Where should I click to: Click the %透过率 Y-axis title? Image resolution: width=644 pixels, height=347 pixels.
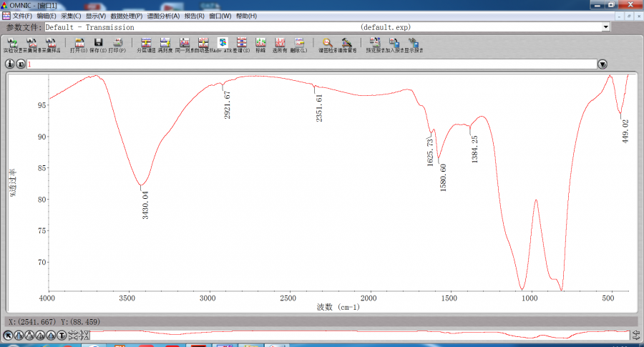tap(13, 182)
